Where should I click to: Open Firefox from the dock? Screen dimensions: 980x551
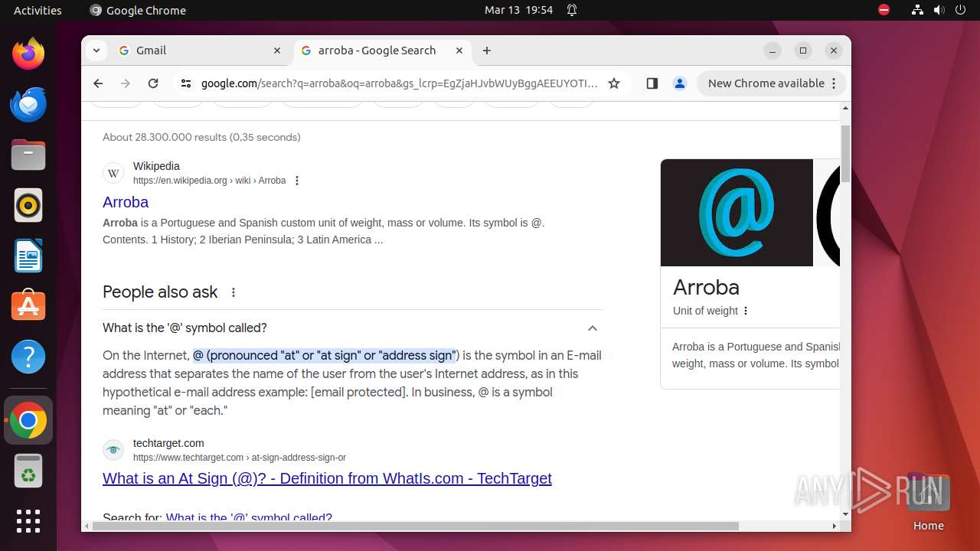[x=28, y=54]
